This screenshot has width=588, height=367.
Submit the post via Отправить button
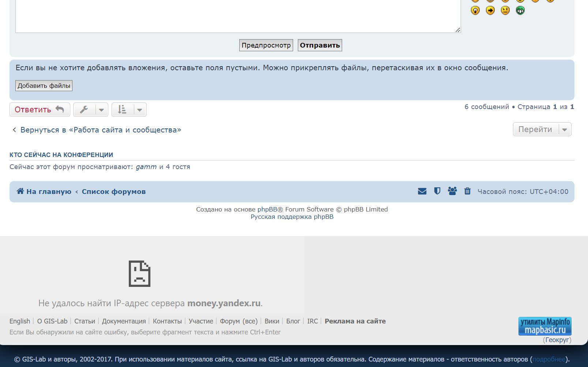[319, 45]
